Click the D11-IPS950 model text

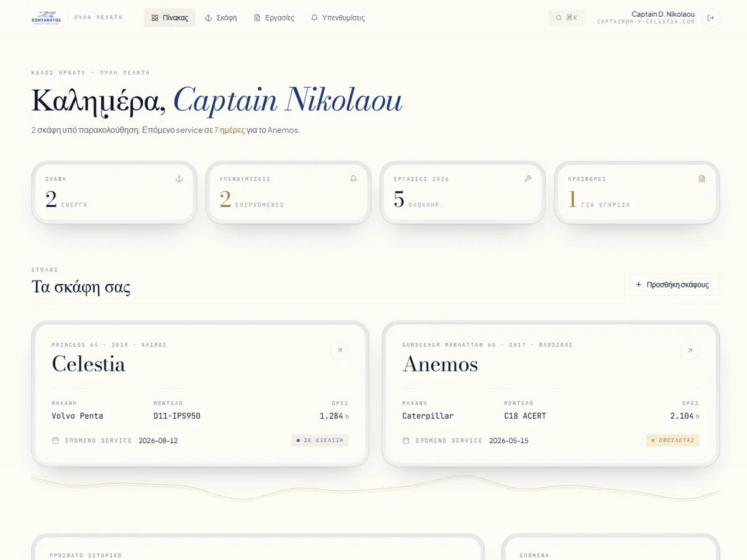[x=177, y=416]
